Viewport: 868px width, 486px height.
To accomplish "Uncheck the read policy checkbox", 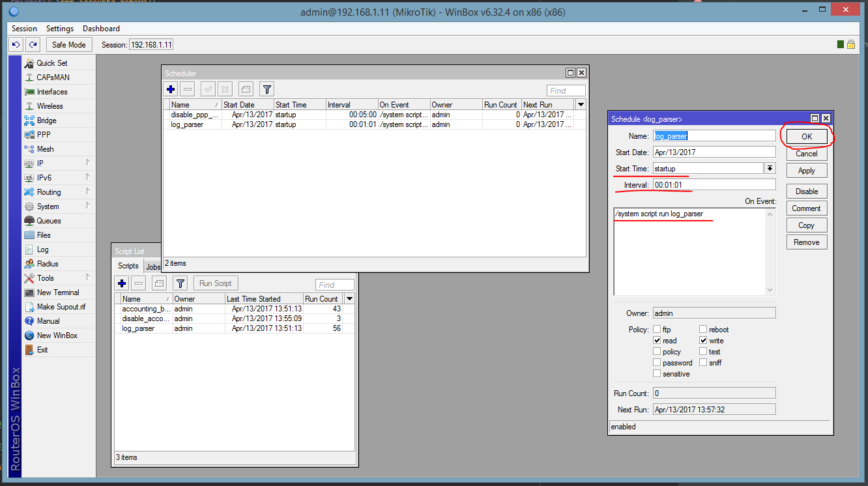I will (657, 341).
